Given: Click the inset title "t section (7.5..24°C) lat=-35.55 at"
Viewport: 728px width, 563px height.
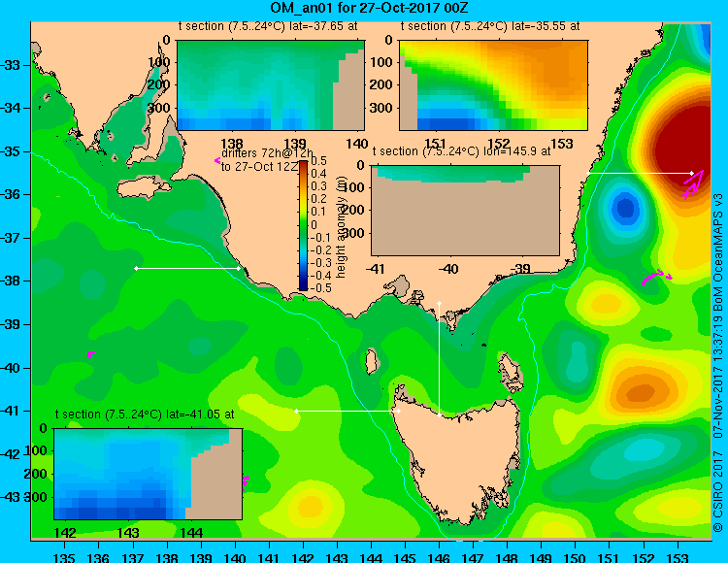Looking at the screenshot, I should (490, 26).
